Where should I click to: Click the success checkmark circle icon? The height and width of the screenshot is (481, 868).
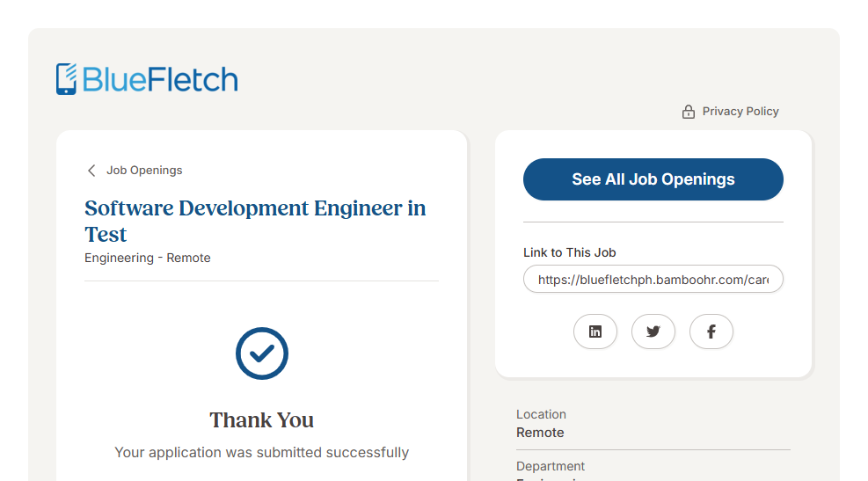[x=262, y=353]
